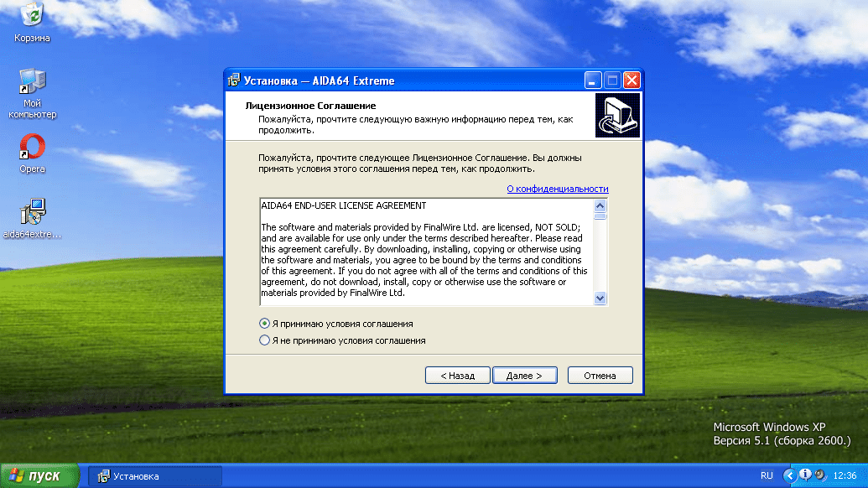Screen dimensions: 868x488
Task: Click the setup icon in the installer title bar
Action: (x=234, y=80)
